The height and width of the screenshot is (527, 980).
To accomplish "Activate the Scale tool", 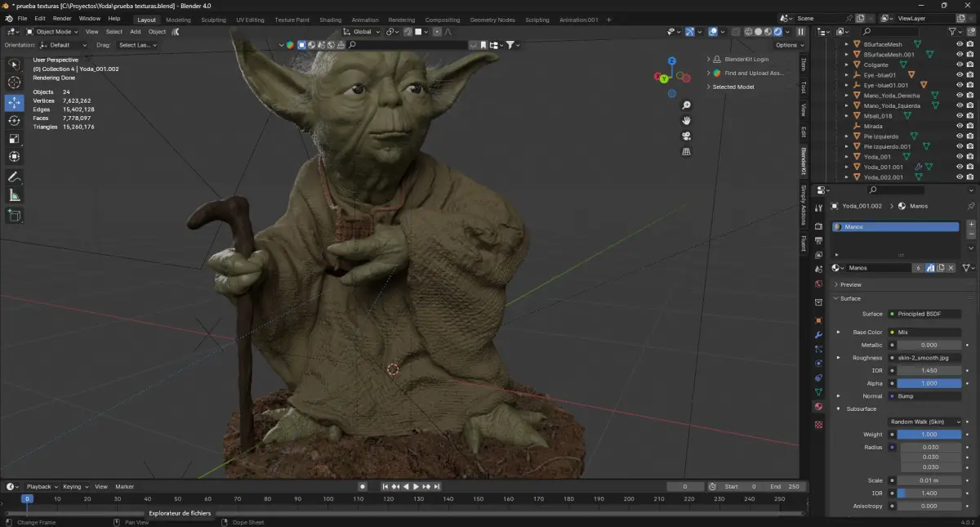I will click(14, 139).
